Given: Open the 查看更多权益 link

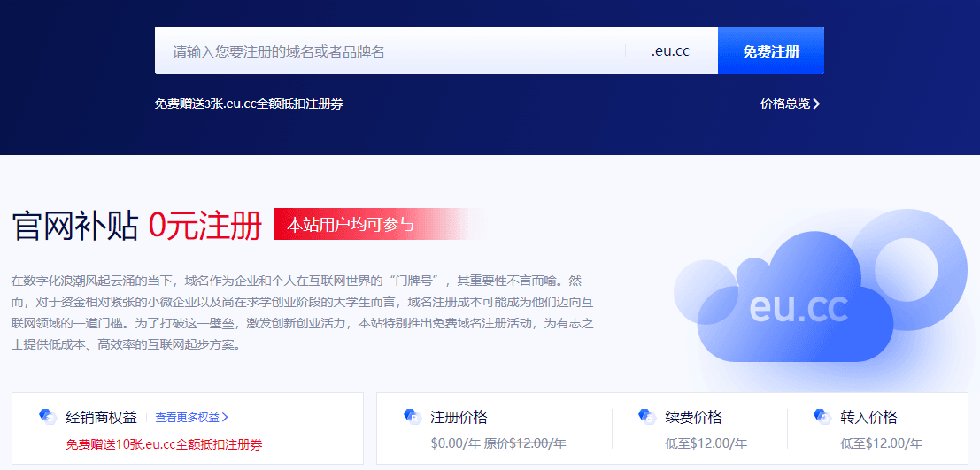Looking at the screenshot, I should pyautogui.click(x=192, y=418).
